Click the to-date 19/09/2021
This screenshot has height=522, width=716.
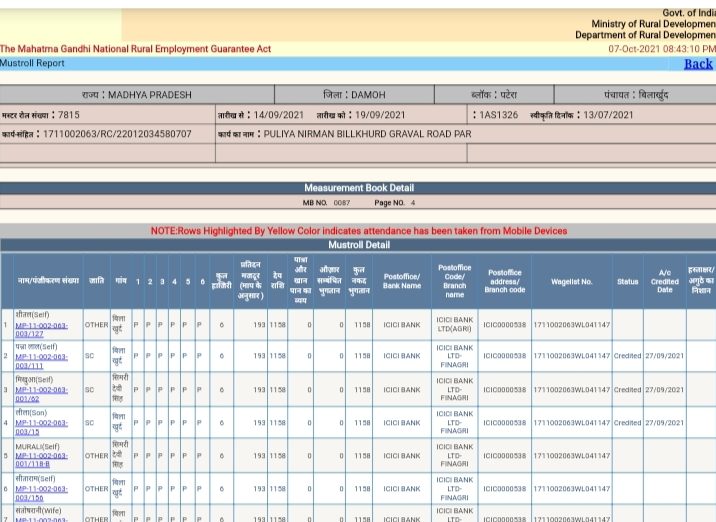pyautogui.click(x=380, y=115)
